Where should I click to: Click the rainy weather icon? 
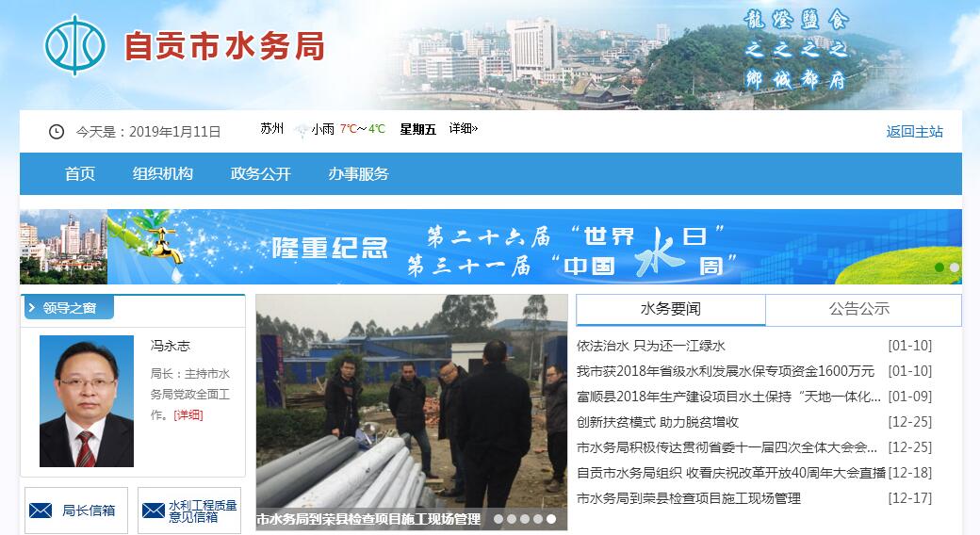(x=302, y=130)
